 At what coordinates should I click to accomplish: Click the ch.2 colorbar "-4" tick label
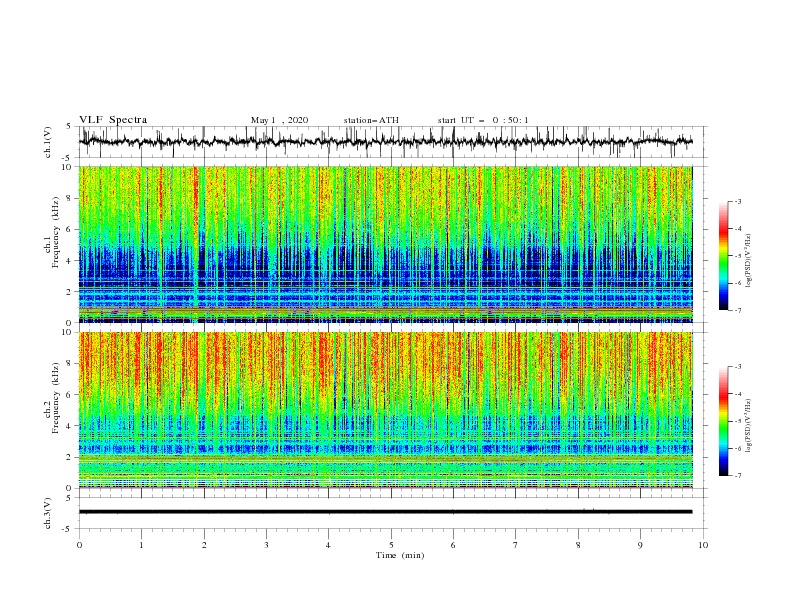pos(738,394)
